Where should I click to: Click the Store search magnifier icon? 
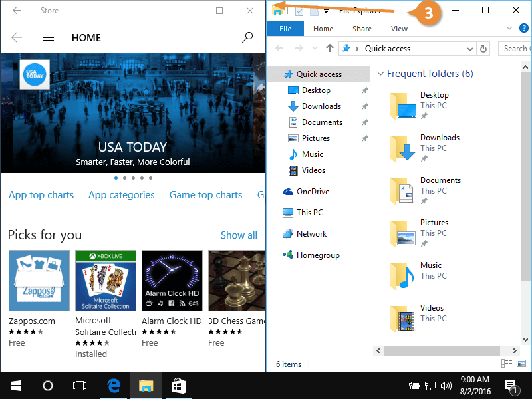click(247, 37)
